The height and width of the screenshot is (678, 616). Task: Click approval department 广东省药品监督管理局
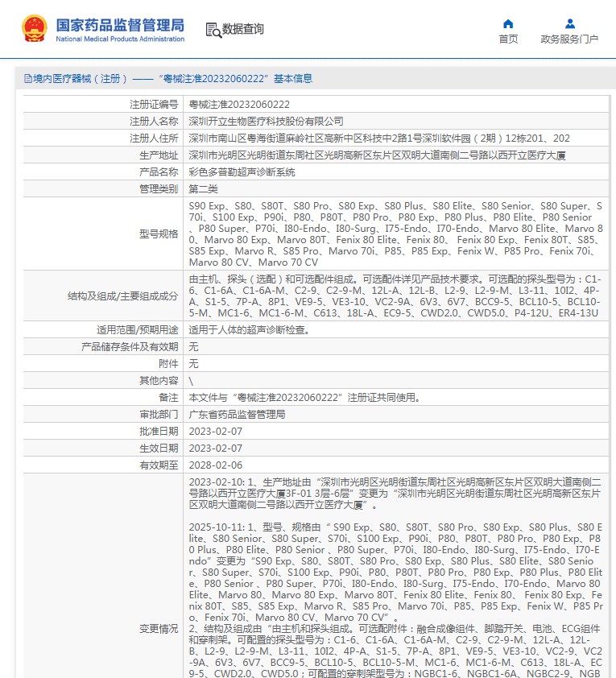tap(237, 415)
